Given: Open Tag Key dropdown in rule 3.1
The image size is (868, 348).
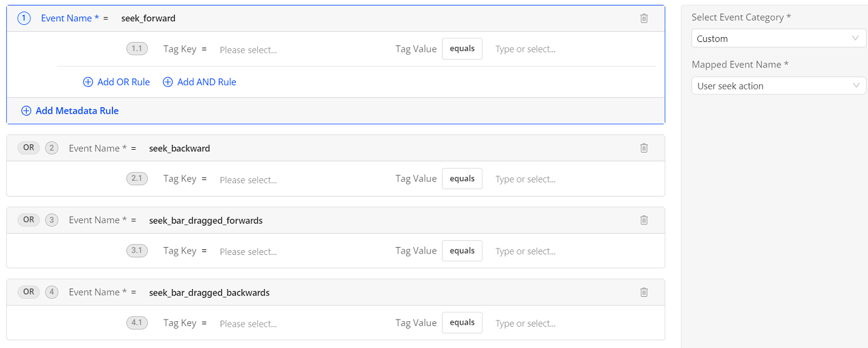Looking at the screenshot, I should point(292,251).
